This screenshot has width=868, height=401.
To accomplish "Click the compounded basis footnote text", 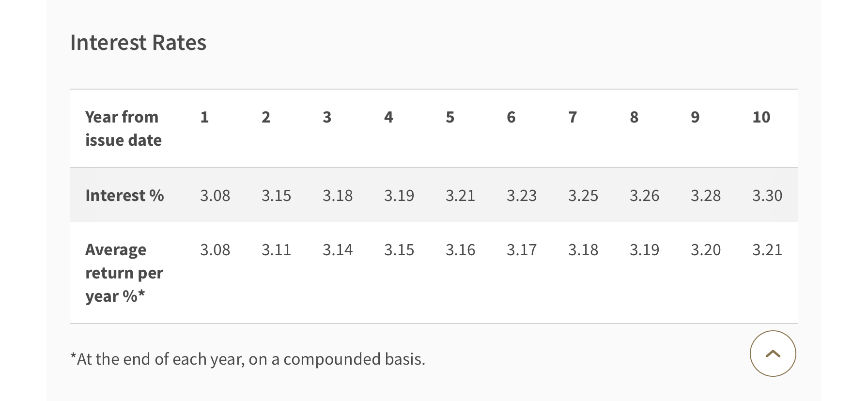I will point(248,359).
